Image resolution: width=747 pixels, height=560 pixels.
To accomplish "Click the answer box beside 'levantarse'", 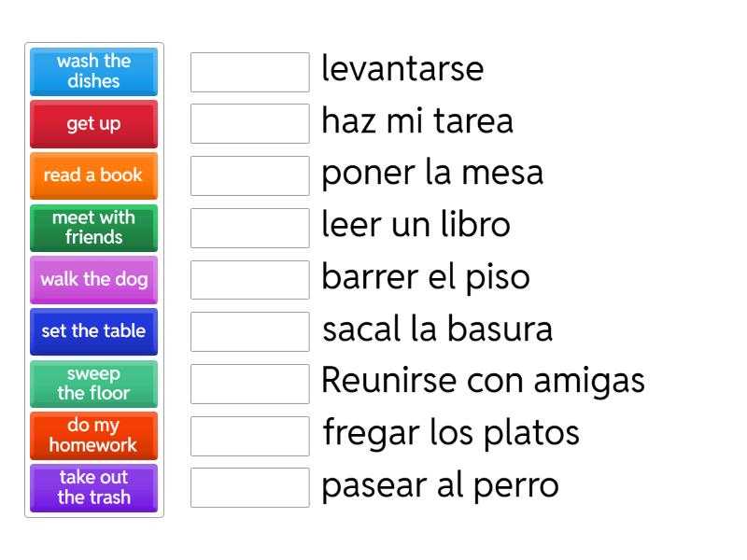I will tap(248, 72).
